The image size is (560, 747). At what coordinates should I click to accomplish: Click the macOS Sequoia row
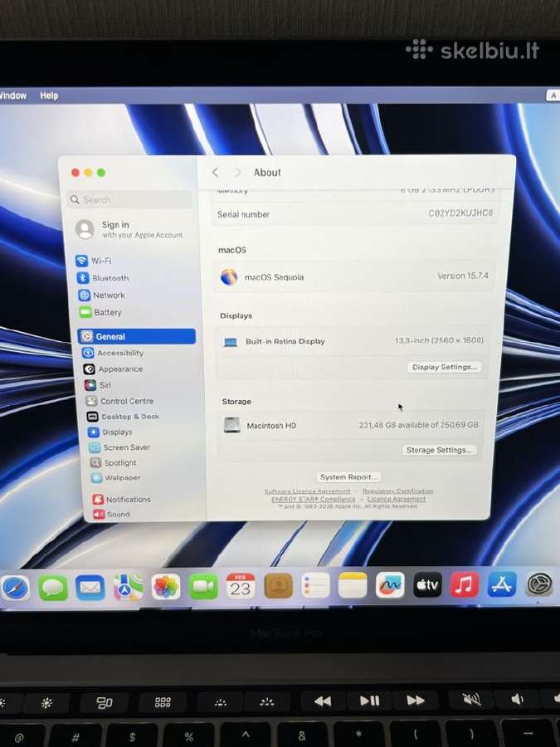[x=354, y=276]
